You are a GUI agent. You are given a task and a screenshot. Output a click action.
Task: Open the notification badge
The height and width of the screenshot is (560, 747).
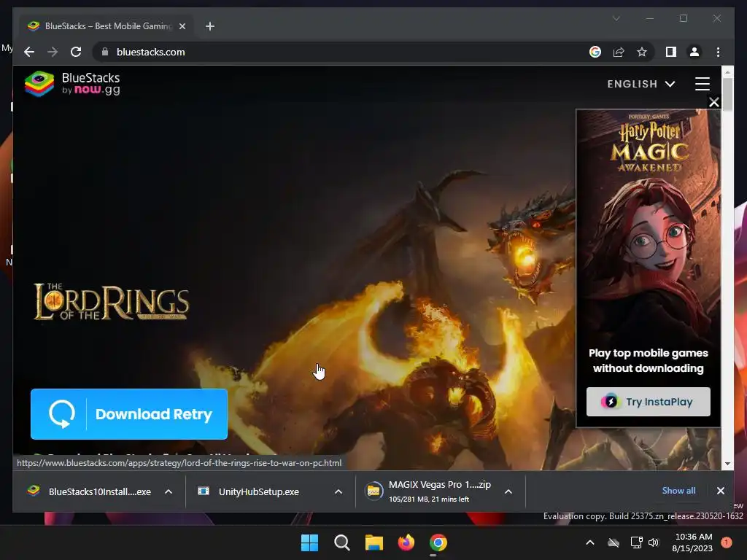tap(727, 542)
